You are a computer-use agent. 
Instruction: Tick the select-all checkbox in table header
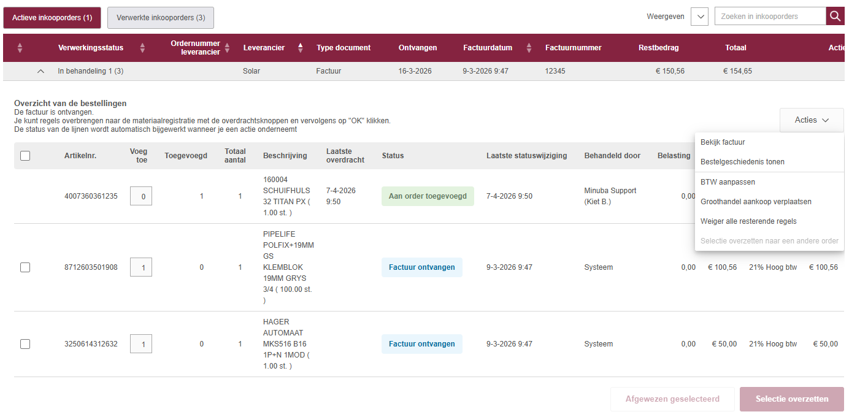tap(25, 156)
